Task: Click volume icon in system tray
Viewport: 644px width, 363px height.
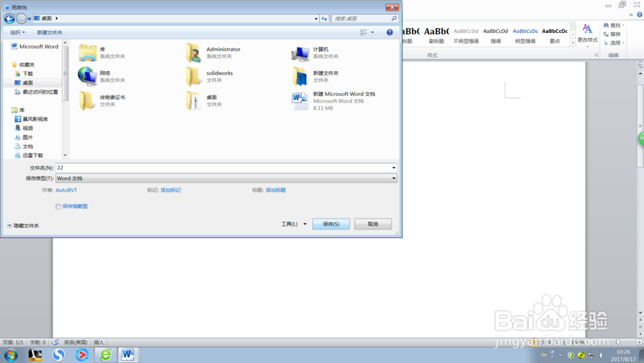Action: point(601,355)
